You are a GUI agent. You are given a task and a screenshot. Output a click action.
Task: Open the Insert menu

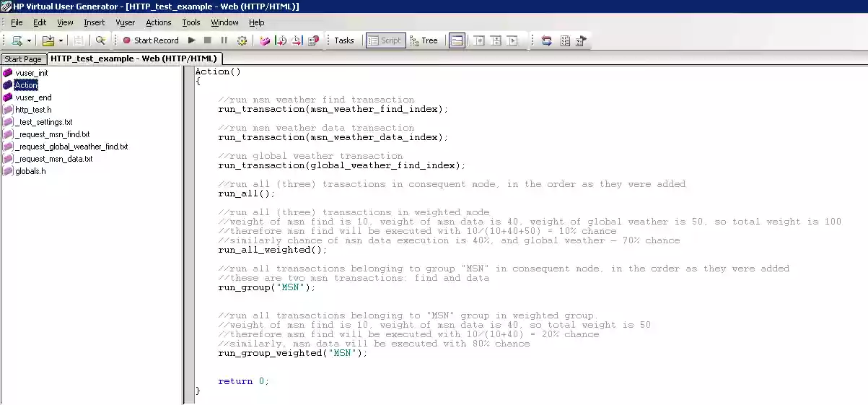coord(94,22)
